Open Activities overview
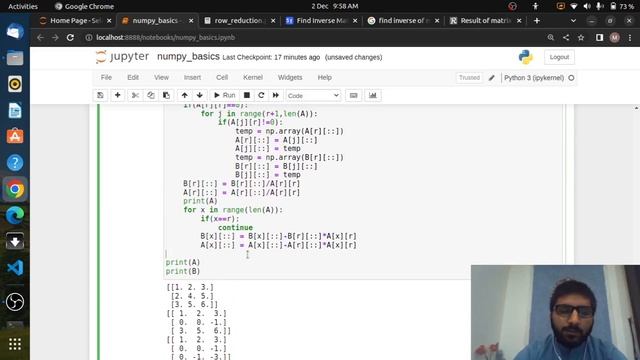Viewport: 640px width, 360px height. (x=23, y=6)
